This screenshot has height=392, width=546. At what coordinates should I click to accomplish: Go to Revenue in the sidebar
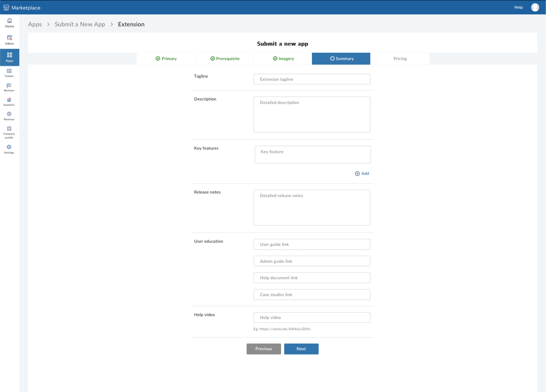click(x=9, y=116)
